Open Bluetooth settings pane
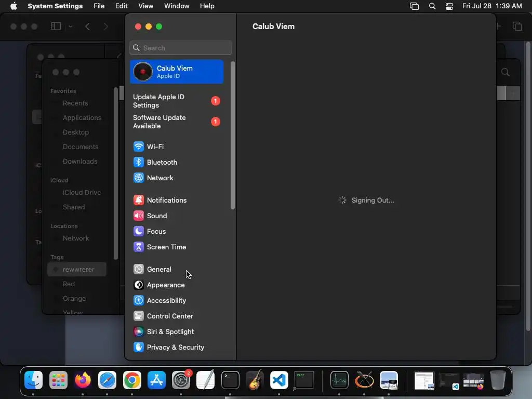The width and height of the screenshot is (532, 399). pyautogui.click(x=177, y=162)
